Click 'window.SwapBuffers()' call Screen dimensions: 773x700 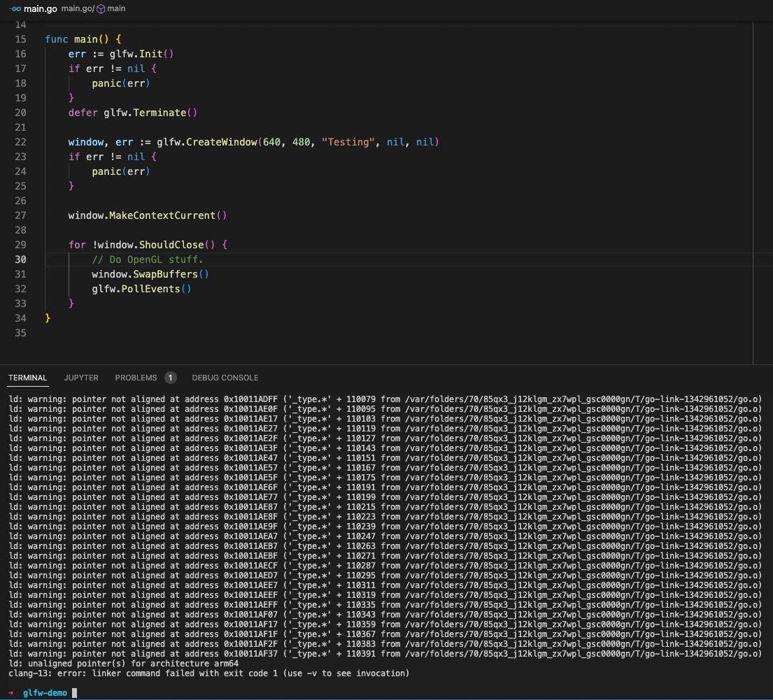(x=150, y=274)
